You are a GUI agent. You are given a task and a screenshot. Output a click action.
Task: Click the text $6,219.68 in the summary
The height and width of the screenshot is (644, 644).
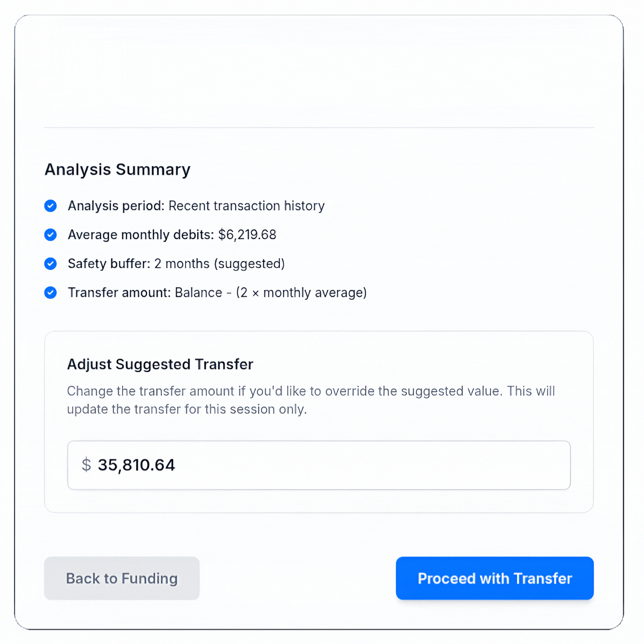tap(247, 234)
